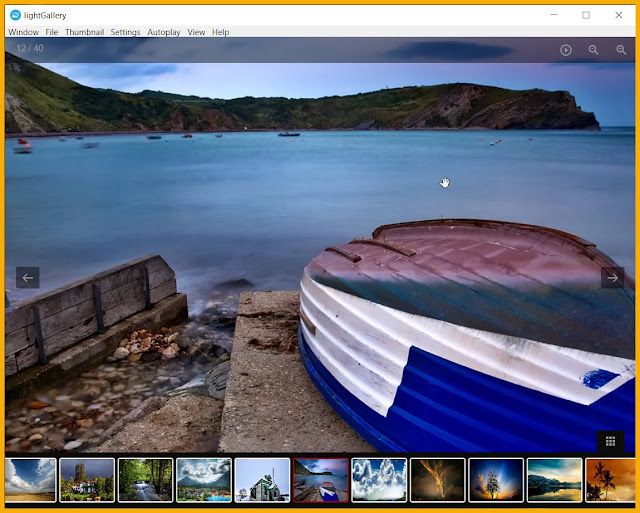Click the zoom out magnifier icon
Screen dimensions: 640x513
(593, 50)
